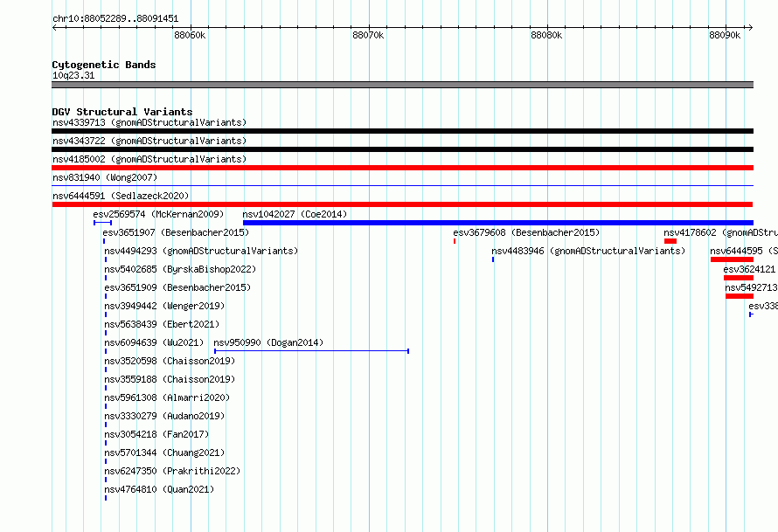Click the nsv4339713 gnomAD variant label
The image size is (778, 532).
pyautogui.click(x=149, y=122)
